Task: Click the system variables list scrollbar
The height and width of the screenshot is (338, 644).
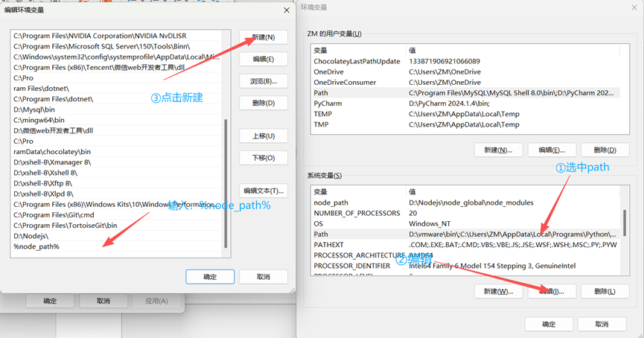Action: pos(625,223)
